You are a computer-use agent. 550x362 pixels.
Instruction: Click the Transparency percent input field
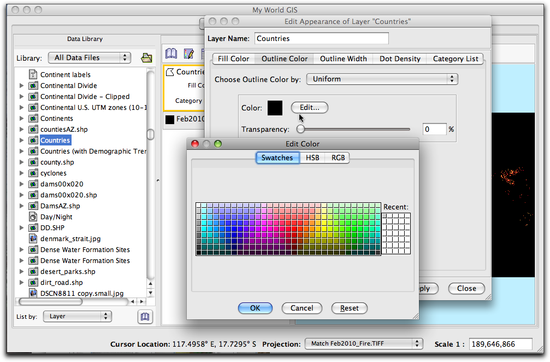pos(434,129)
